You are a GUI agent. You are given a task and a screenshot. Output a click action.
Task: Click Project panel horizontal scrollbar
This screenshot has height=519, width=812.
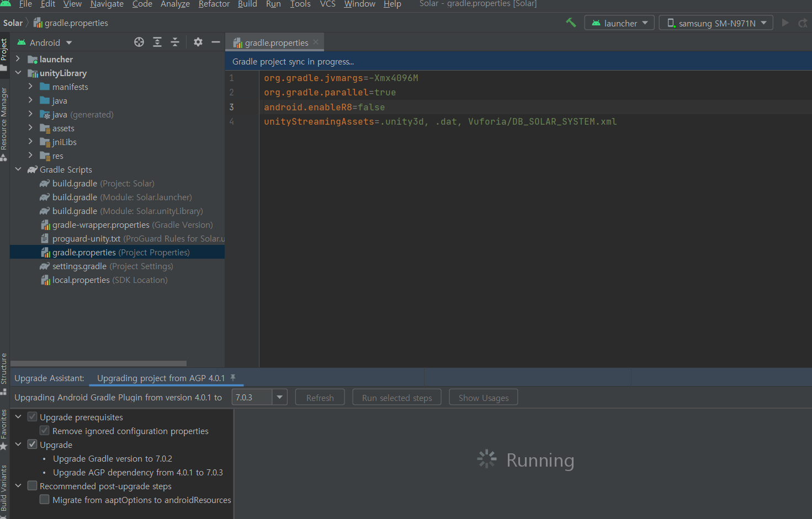pos(98,363)
